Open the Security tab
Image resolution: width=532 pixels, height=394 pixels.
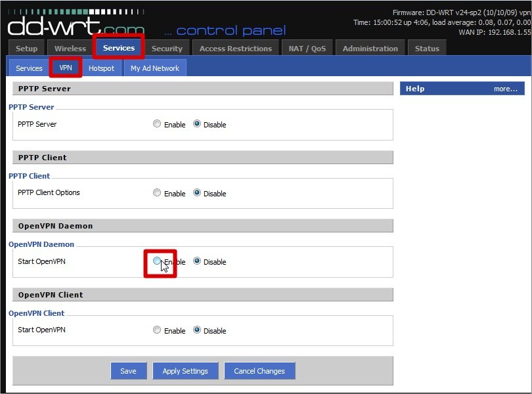(x=167, y=49)
